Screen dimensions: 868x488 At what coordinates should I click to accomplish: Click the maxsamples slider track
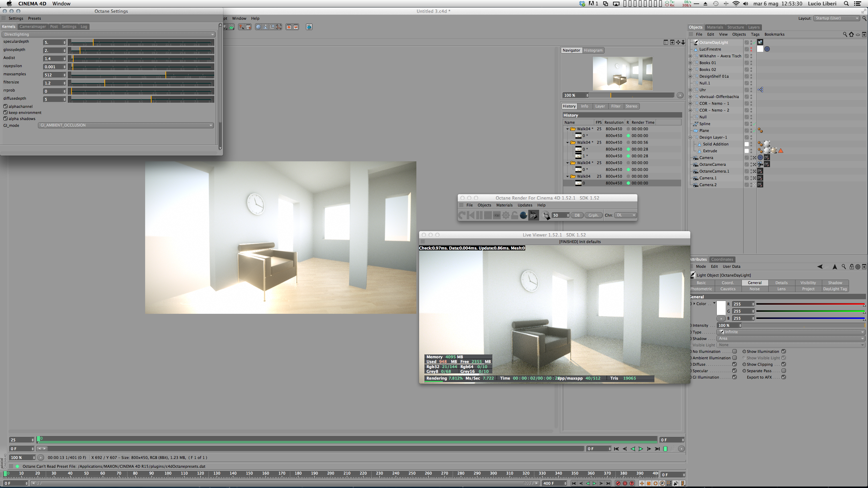pyautogui.click(x=141, y=75)
